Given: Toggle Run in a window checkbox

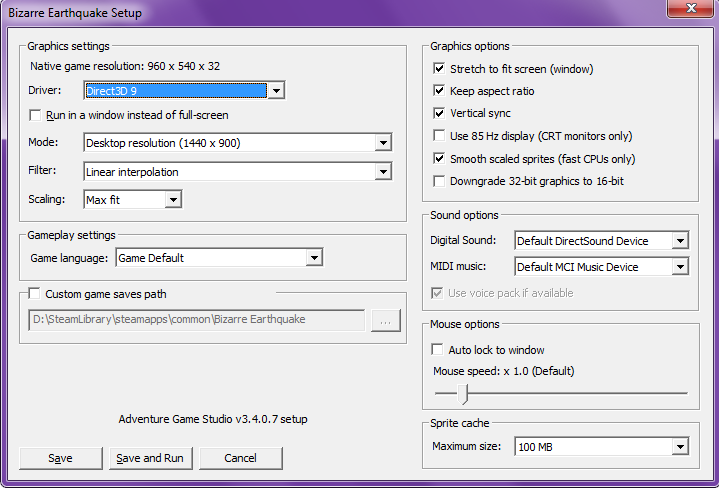Looking at the screenshot, I should (36, 115).
